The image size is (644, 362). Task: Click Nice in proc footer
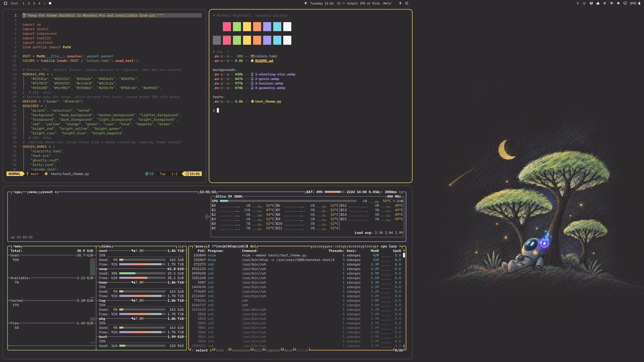288,350
